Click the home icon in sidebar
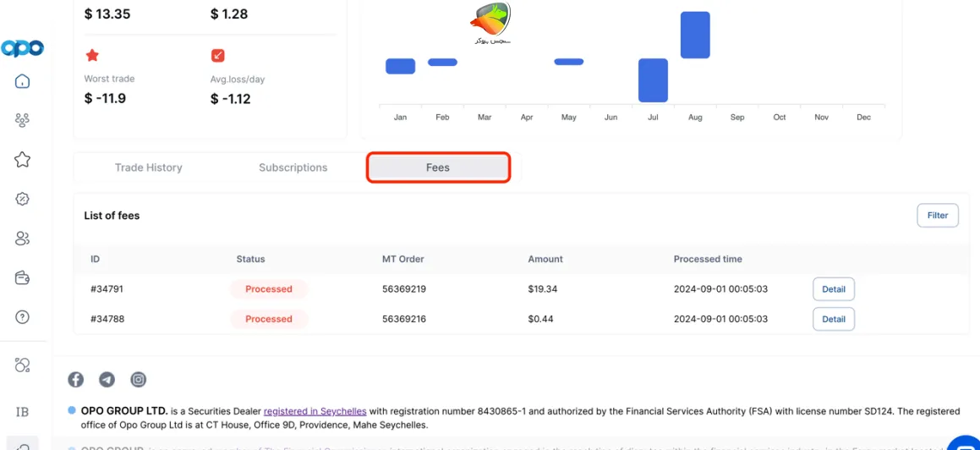The width and height of the screenshot is (980, 450). [x=23, y=81]
